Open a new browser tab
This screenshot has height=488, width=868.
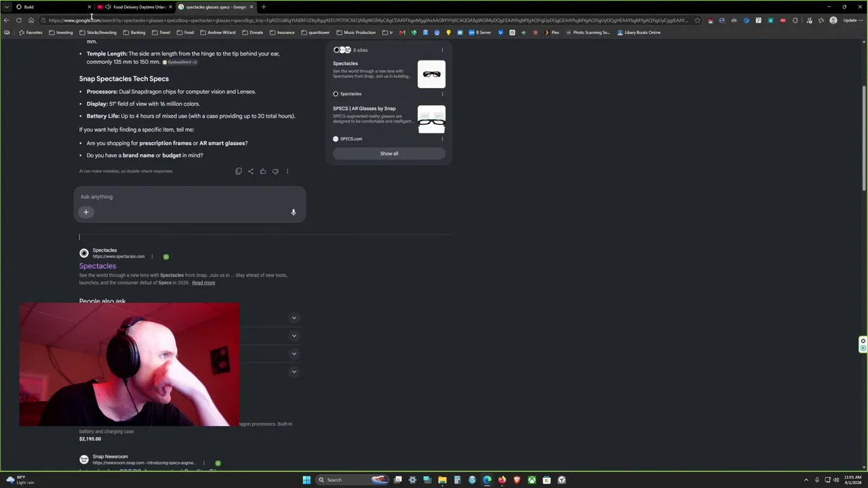pos(263,7)
